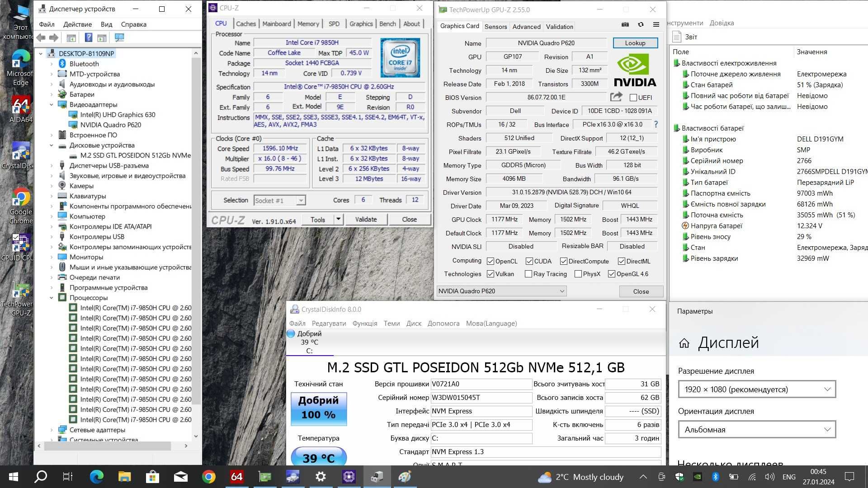Click GPU-Z graphics card icon in taskbar
This screenshot has height=488, width=868.
coord(265,476)
